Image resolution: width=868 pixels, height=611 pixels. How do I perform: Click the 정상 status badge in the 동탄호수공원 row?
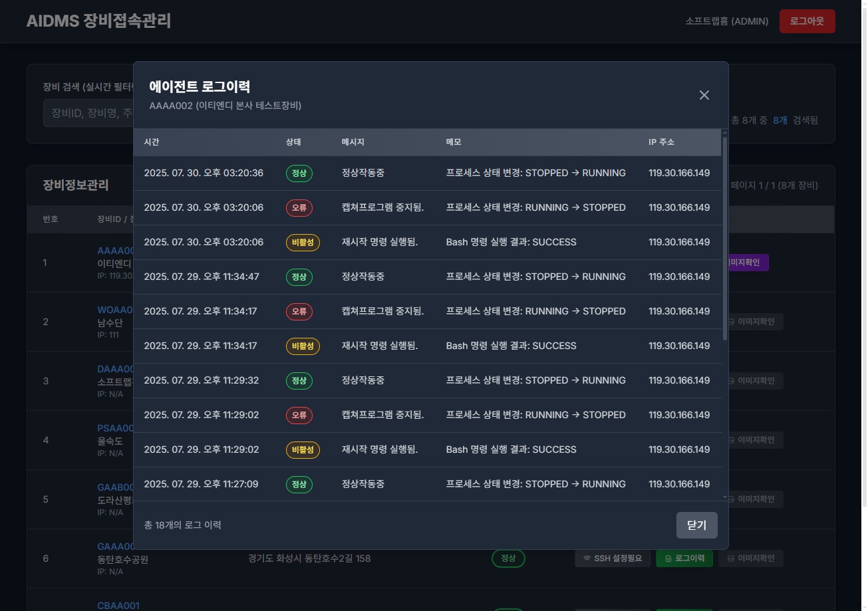(508, 558)
